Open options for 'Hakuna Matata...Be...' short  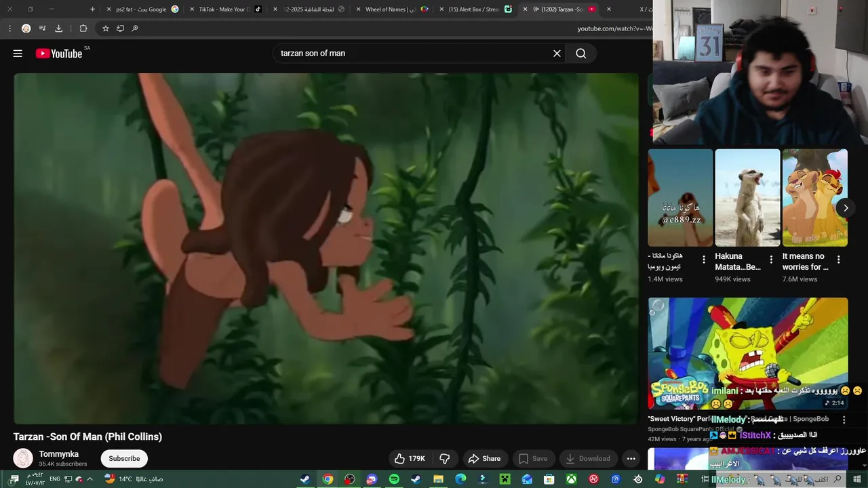point(771,260)
